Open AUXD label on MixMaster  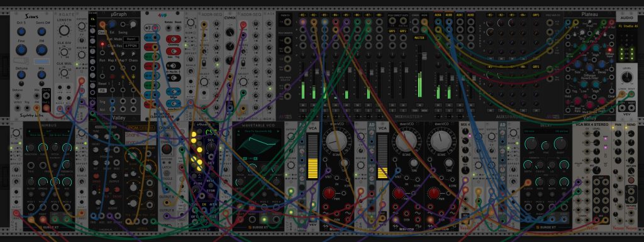coord(470,15)
